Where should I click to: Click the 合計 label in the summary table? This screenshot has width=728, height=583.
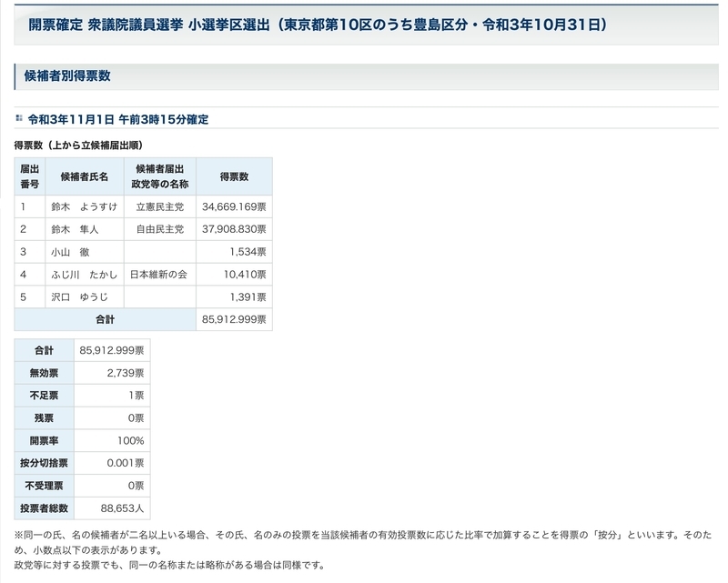click(x=44, y=350)
